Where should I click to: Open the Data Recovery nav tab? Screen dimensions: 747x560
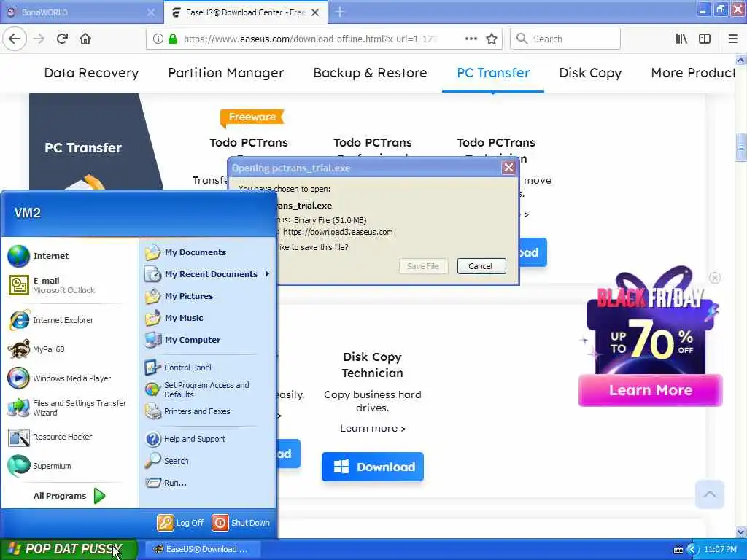pyautogui.click(x=91, y=73)
